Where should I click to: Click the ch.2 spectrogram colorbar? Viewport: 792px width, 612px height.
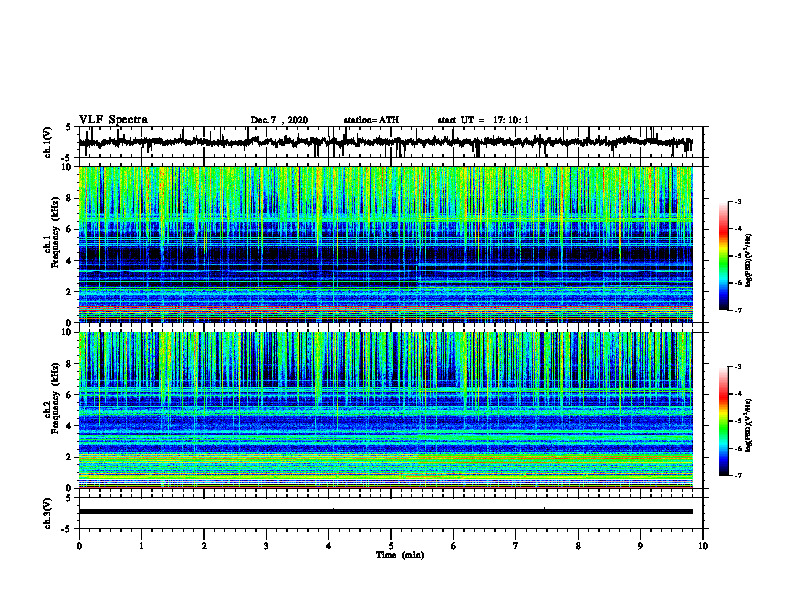[724, 421]
